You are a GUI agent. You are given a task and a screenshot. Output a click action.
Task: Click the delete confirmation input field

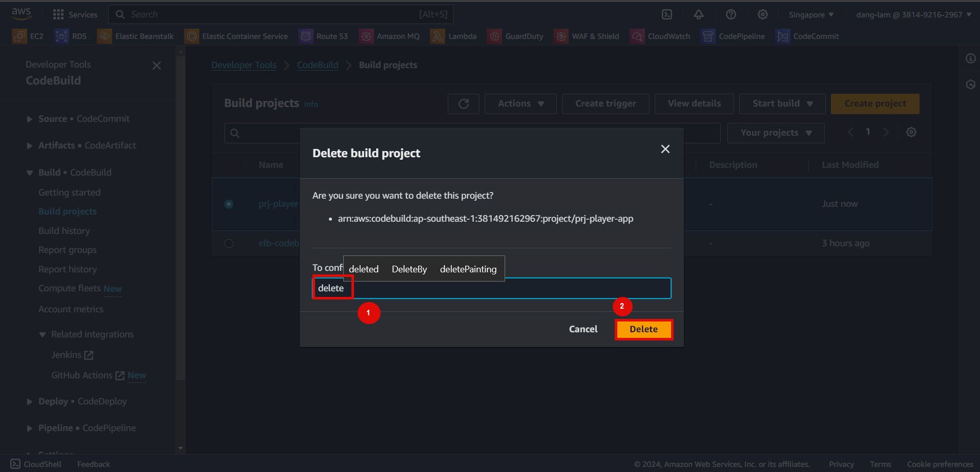492,288
